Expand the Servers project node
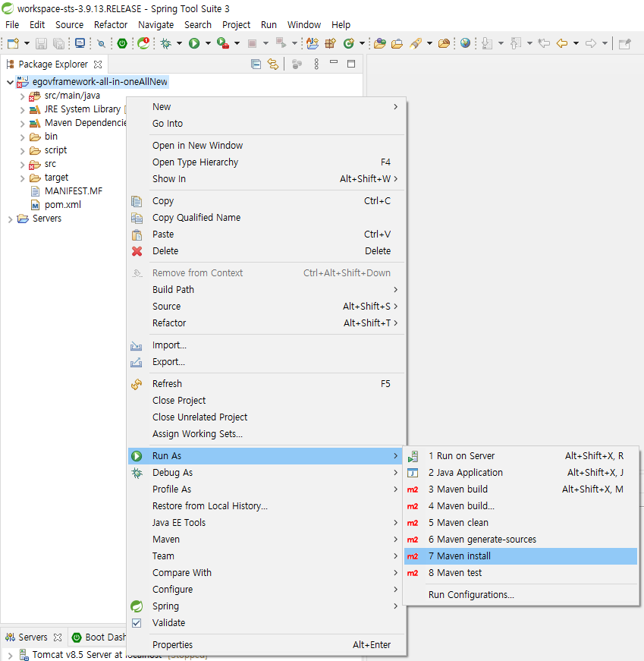This screenshot has width=644, height=661. pyautogui.click(x=10, y=219)
